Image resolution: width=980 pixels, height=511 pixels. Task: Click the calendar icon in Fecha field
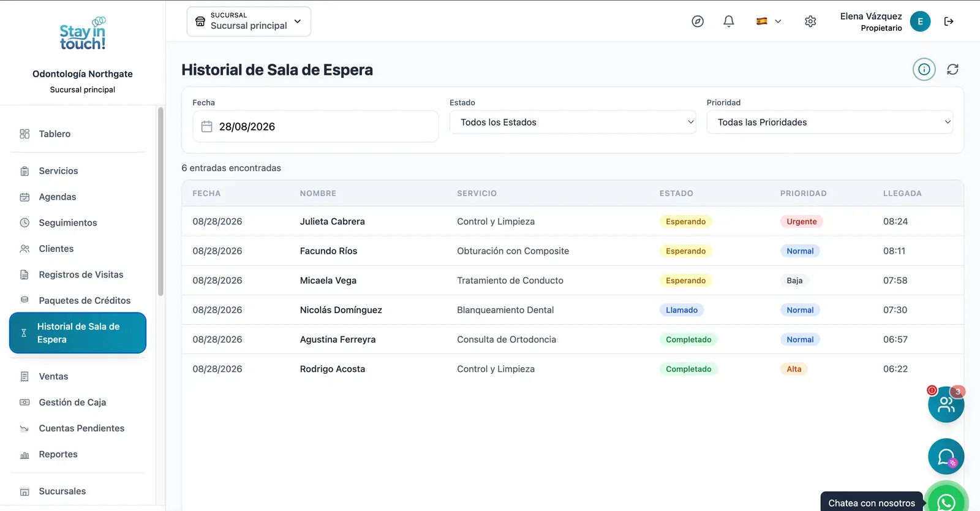click(207, 126)
